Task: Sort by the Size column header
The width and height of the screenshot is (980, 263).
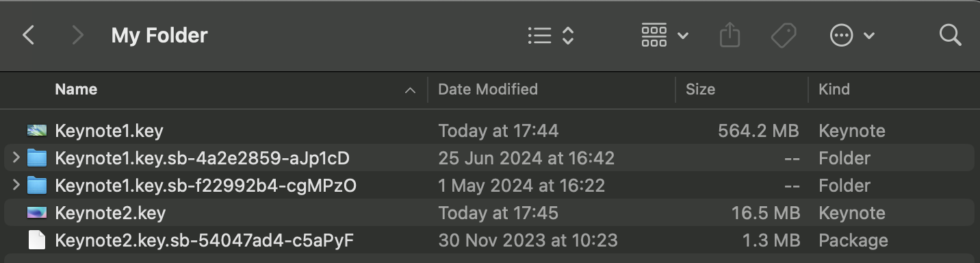Action: point(700,90)
